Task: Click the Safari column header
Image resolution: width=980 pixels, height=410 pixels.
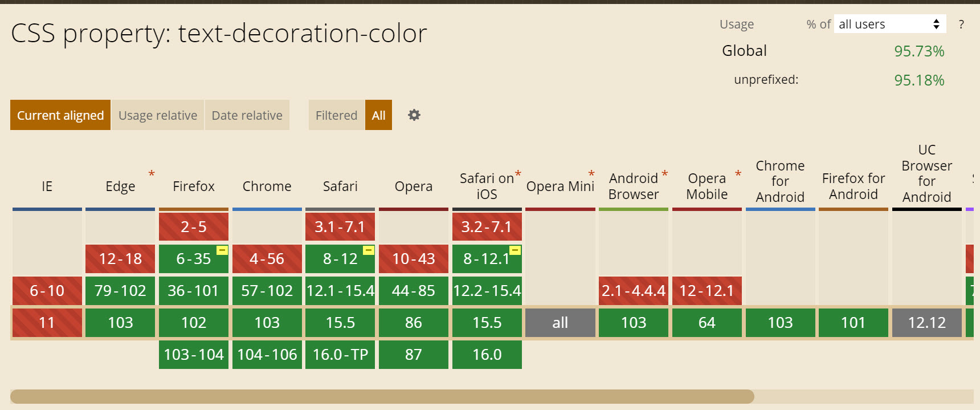Action: click(340, 186)
